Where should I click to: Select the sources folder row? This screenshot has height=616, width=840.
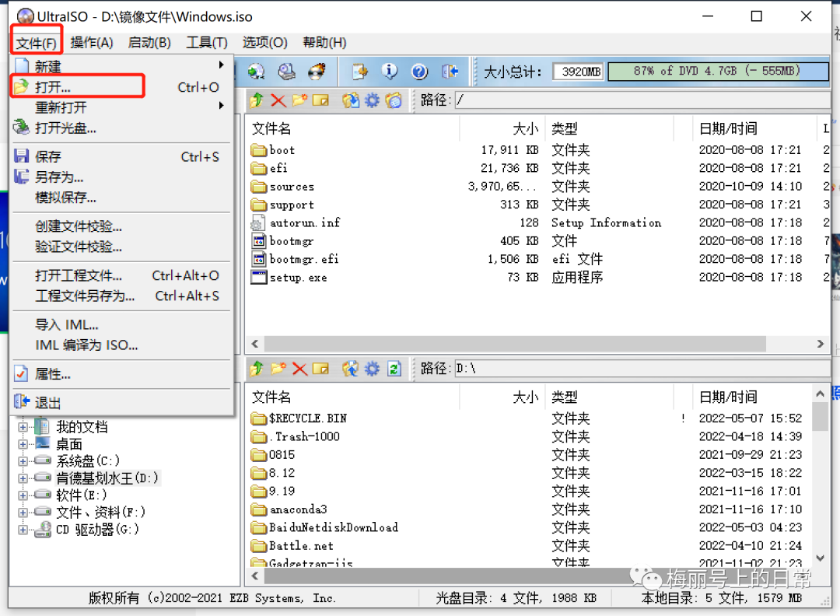tap(537, 187)
